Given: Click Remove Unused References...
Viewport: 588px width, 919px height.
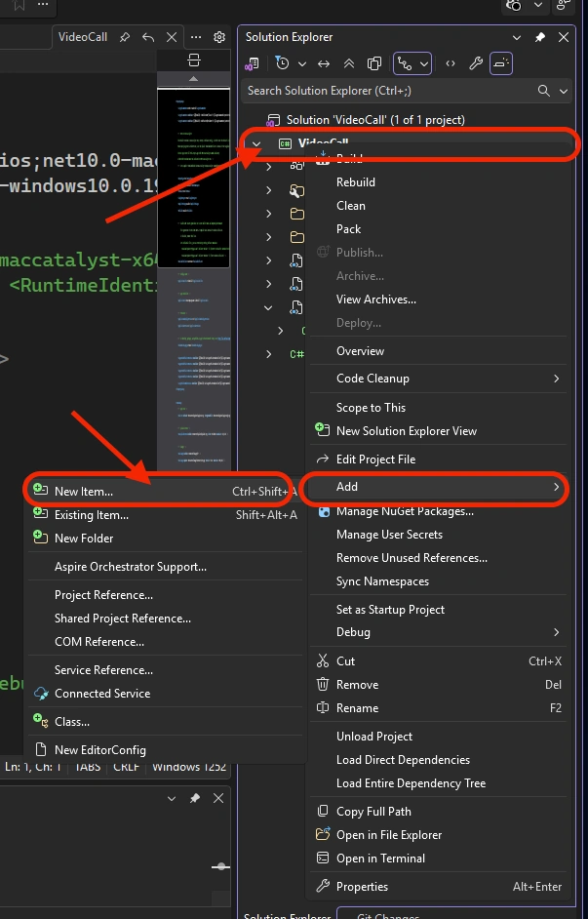Looking at the screenshot, I should click(x=412, y=558).
